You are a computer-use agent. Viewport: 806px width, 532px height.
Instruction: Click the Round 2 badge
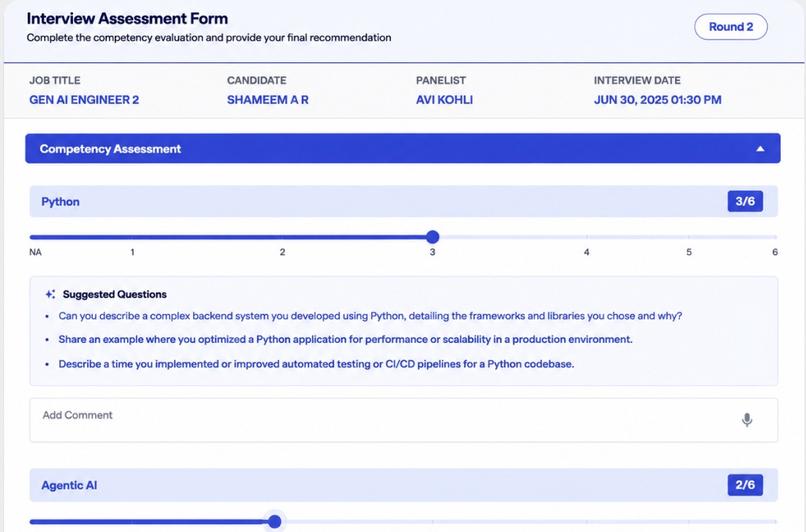click(731, 27)
